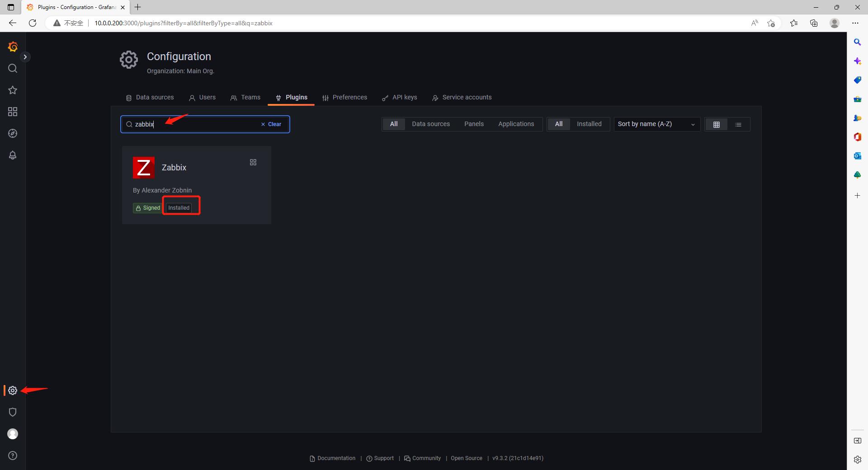This screenshot has width=868, height=470.
Task: Switch to grid view layout
Action: pos(717,124)
